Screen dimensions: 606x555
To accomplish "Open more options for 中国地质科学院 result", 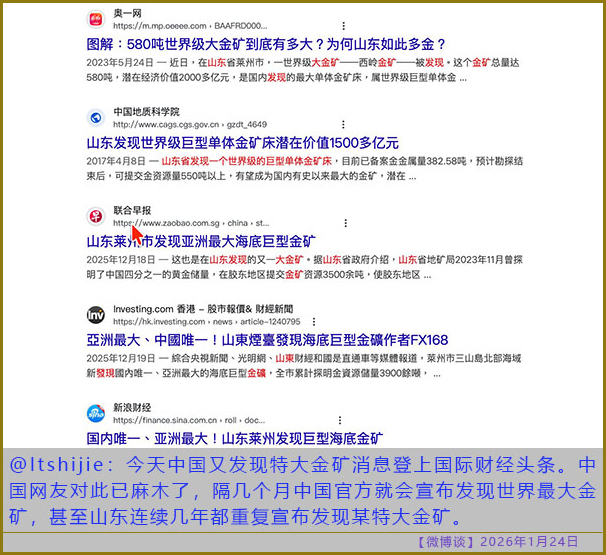I will [343, 124].
